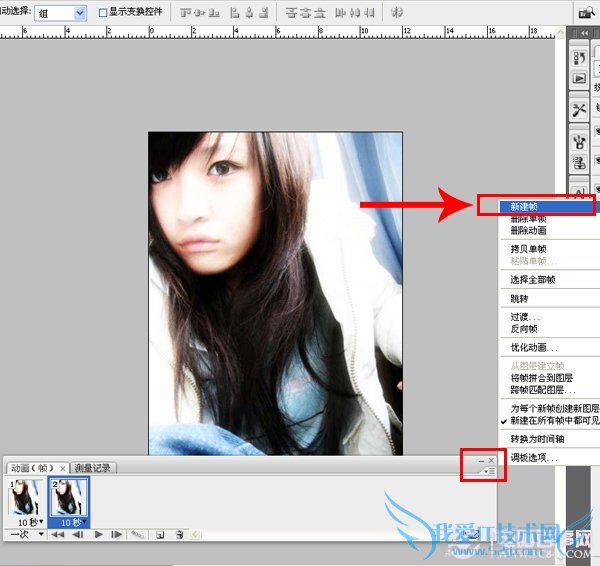This screenshot has width=600, height=566.
Task: Click the Align vertical centers icon
Action: point(200,13)
